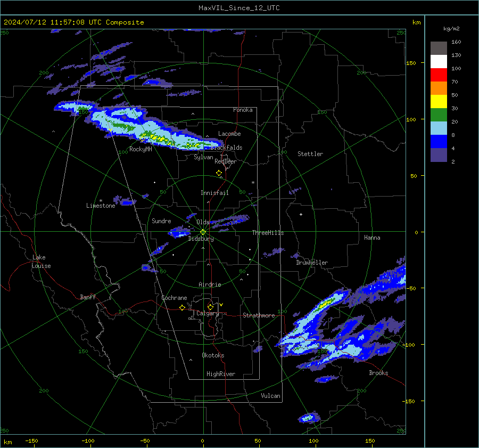The height and width of the screenshot is (448, 479).
Task: Click the Banff label
Action: [x=88, y=297]
